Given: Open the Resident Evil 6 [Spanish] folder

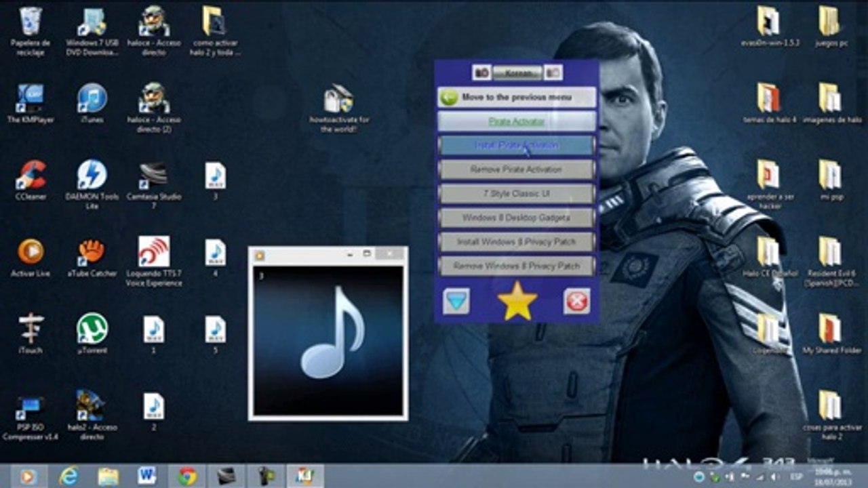Looking at the screenshot, I should click(x=831, y=262).
